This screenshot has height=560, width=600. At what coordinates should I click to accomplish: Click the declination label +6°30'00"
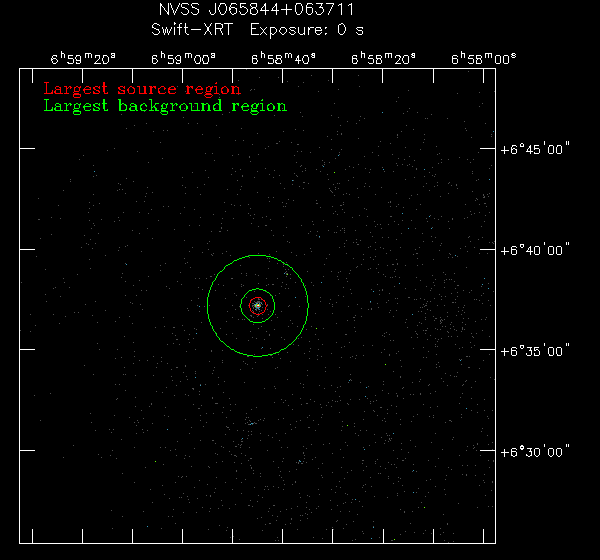point(535,452)
